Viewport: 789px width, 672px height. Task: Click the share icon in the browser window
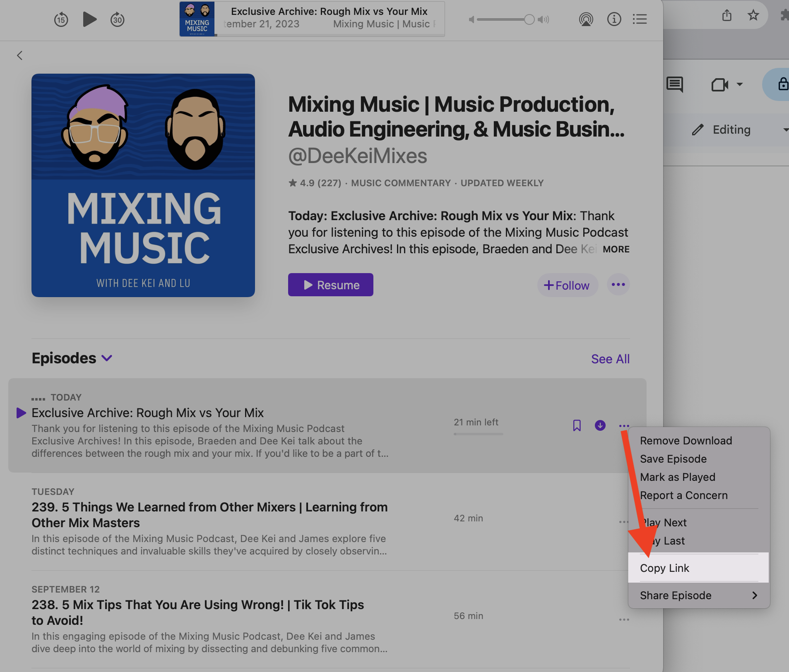pos(727,15)
